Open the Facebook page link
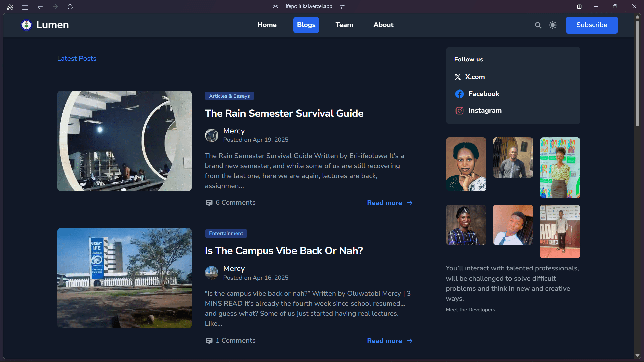Viewport: 644px width, 362px height. 483,94
